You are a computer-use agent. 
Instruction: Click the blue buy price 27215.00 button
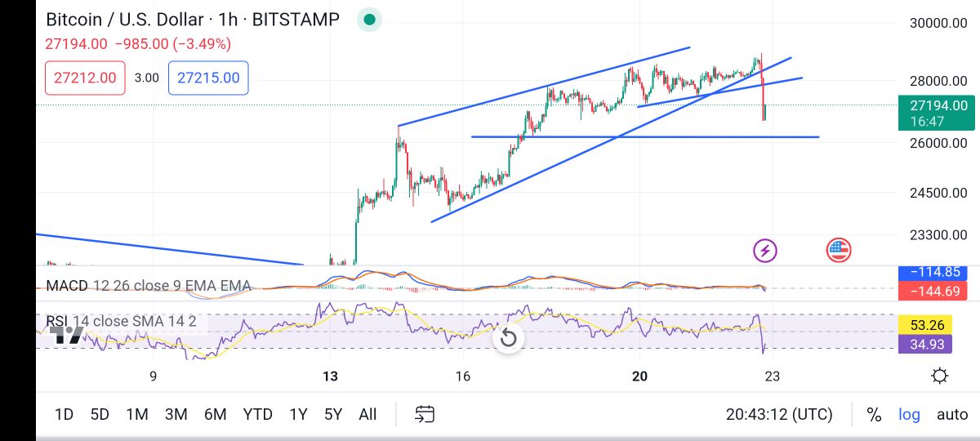click(208, 78)
